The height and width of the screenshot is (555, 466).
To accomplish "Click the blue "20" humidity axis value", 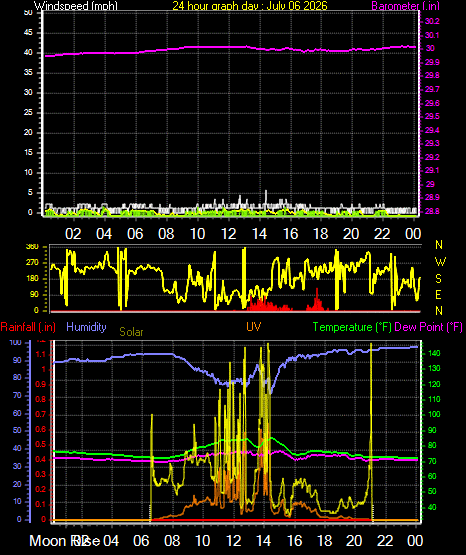I will pos(17,484).
